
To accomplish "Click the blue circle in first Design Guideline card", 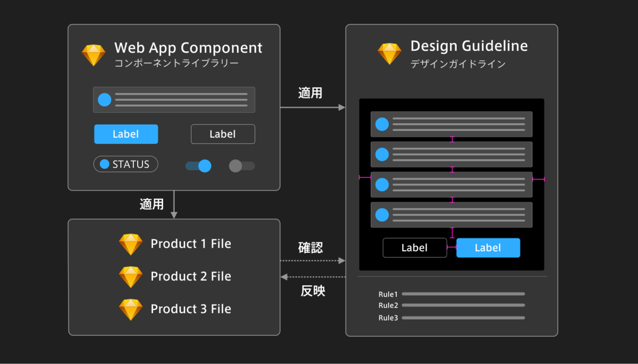I will pos(382,124).
